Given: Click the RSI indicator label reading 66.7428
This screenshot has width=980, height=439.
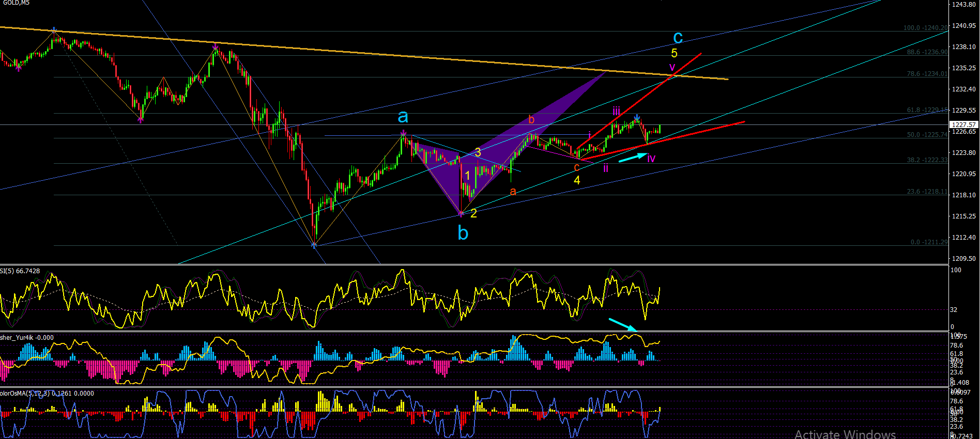Looking at the screenshot, I should click(x=20, y=271).
